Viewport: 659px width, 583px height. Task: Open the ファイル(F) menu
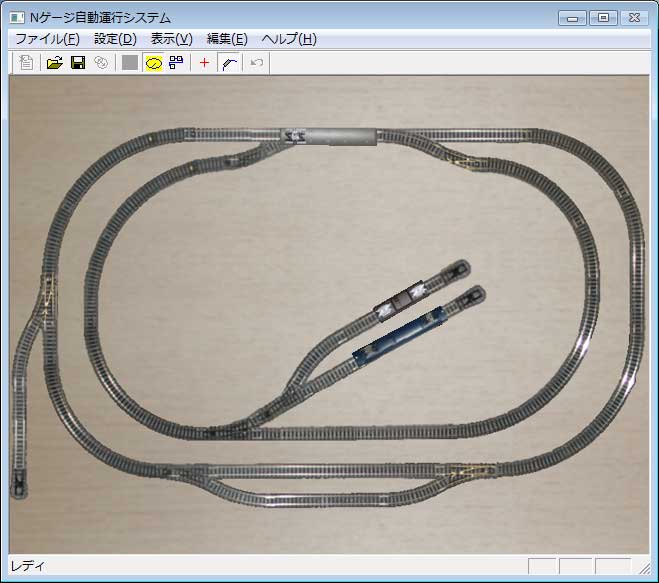tap(47, 39)
